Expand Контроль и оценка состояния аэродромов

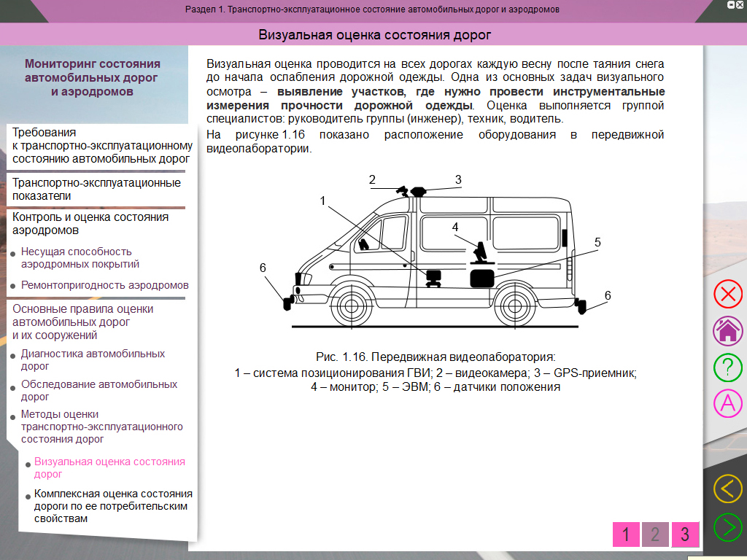(90, 223)
